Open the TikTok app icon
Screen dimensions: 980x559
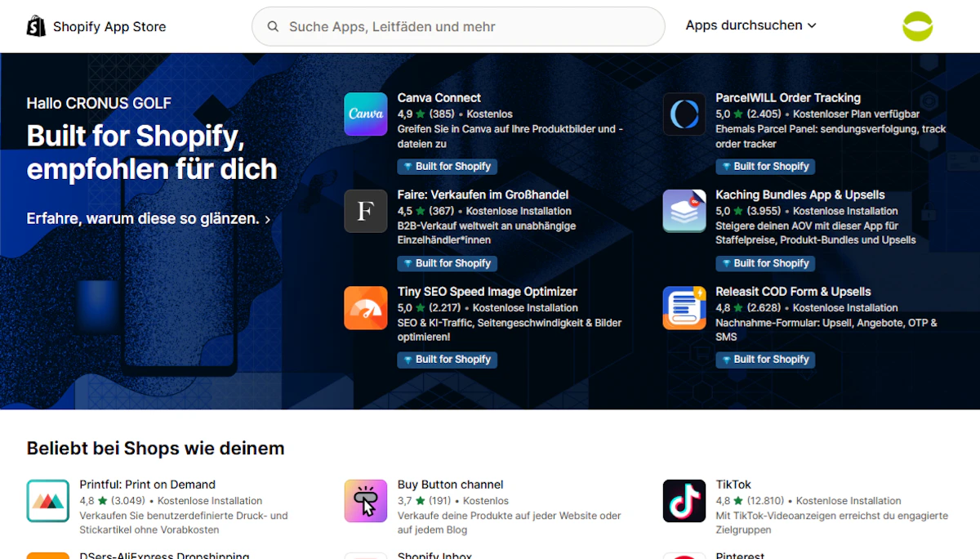pos(684,501)
